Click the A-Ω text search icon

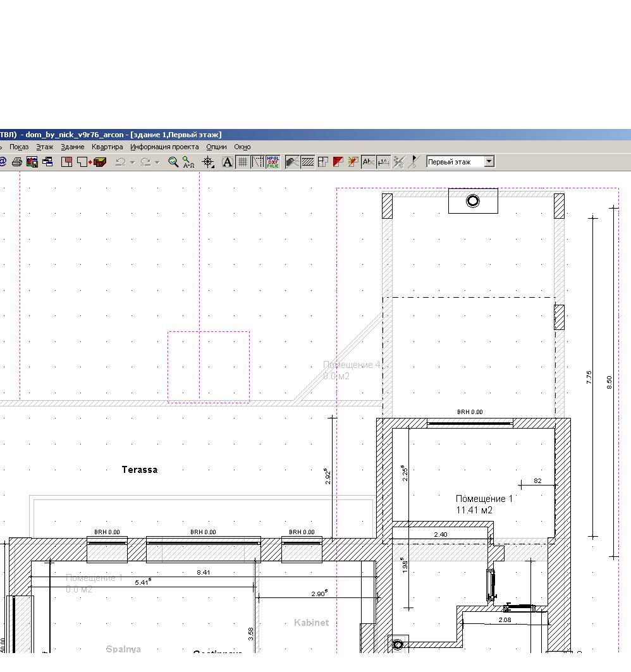click(188, 162)
